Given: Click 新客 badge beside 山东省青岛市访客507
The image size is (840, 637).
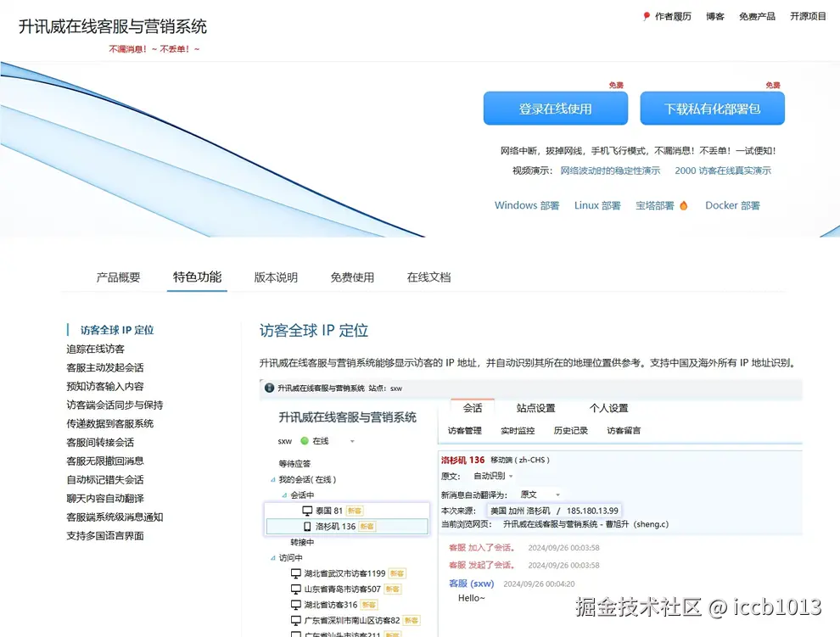Looking at the screenshot, I should 393,590.
